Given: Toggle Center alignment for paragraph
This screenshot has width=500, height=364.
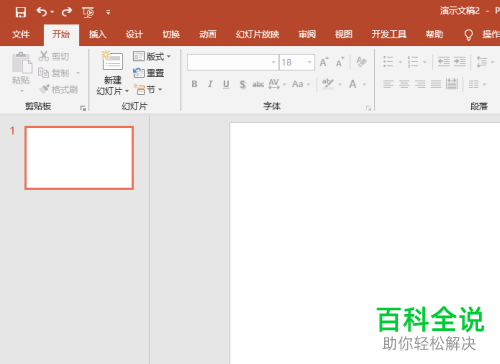Looking at the screenshot, I should 404,84.
